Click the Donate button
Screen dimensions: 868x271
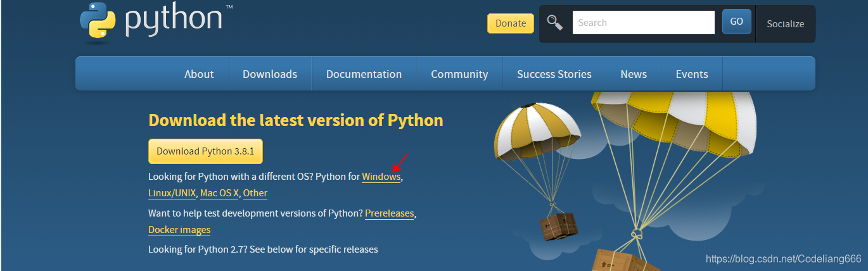511,23
